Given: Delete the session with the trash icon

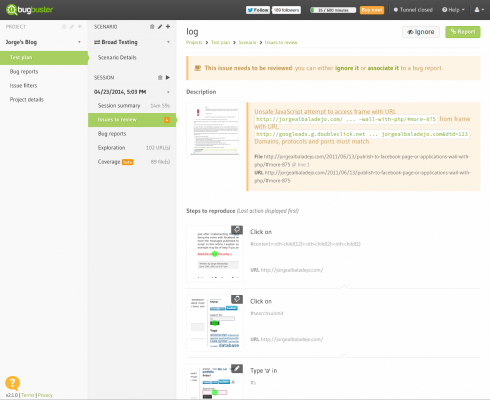Looking at the screenshot, I should [x=160, y=77].
